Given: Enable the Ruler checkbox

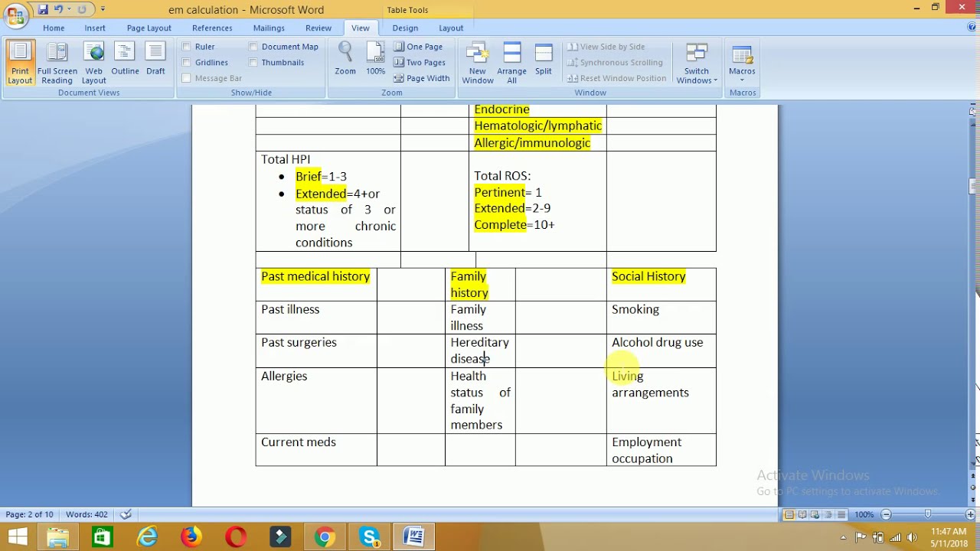Looking at the screenshot, I should pos(186,47).
